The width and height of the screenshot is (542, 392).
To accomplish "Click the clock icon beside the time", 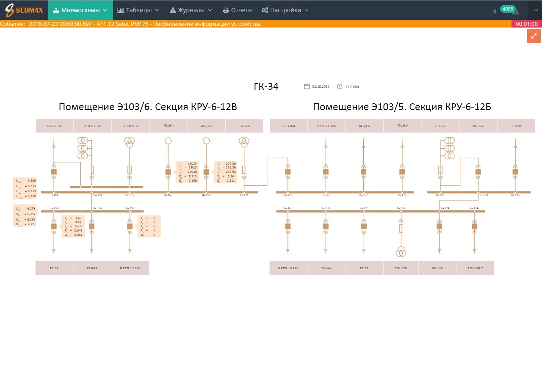I will 340,86.
